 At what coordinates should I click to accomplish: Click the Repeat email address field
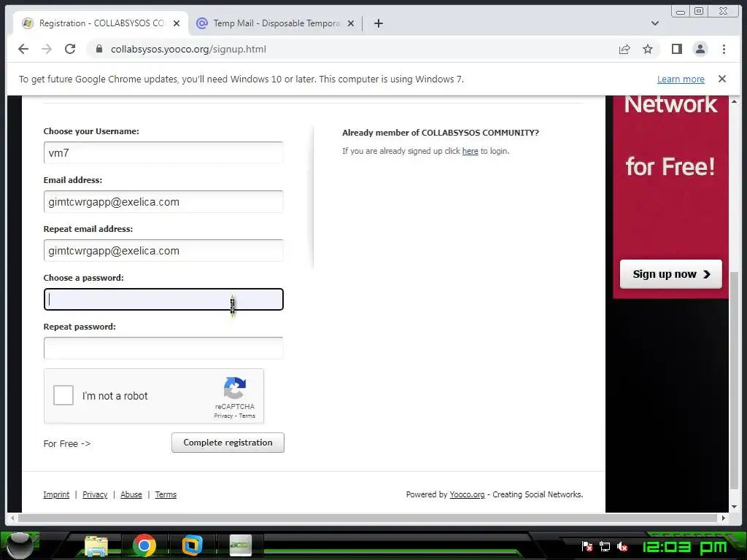[x=163, y=251]
